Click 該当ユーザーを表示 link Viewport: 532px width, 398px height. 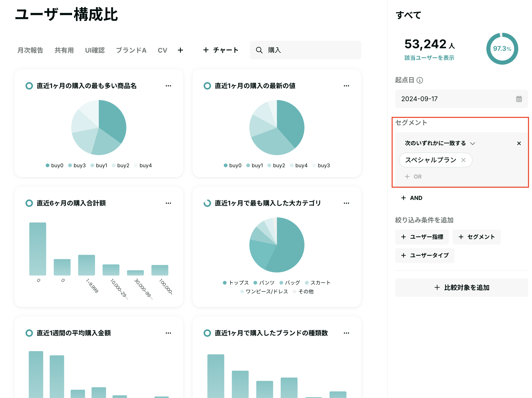tap(429, 58)
